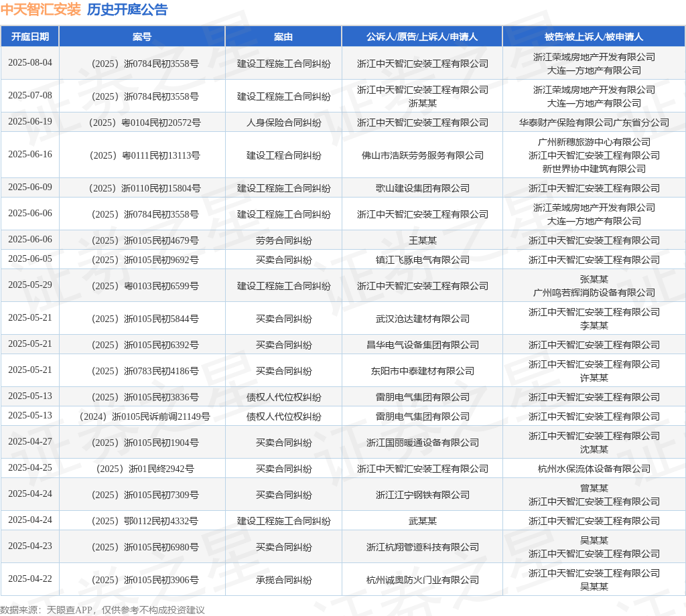Click the date 2025-04-22
Viewport: 686px width, 616px height.
(x=30, y=579)
